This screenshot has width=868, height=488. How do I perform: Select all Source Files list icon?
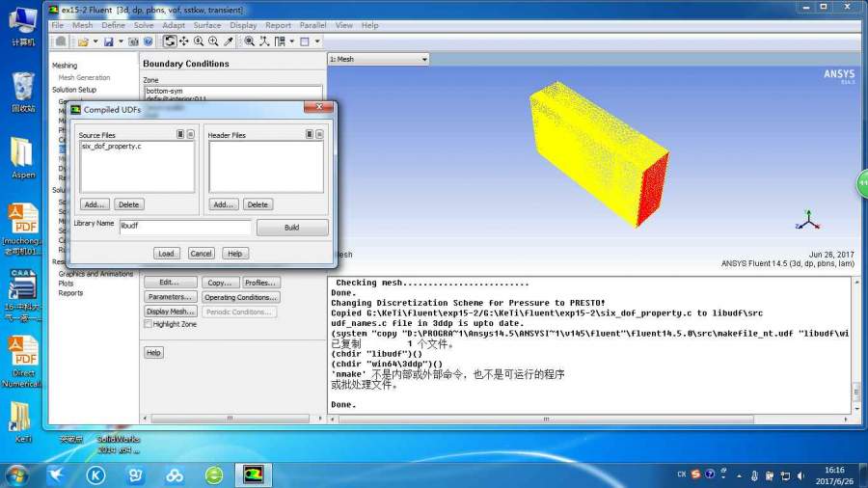click(x=180, y=134)
